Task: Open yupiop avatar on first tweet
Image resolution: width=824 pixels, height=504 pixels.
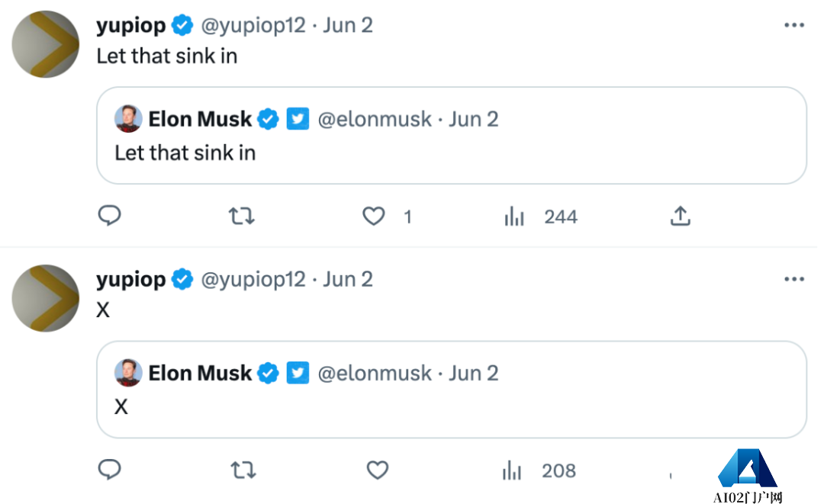Action: click(x=46, y=43)
